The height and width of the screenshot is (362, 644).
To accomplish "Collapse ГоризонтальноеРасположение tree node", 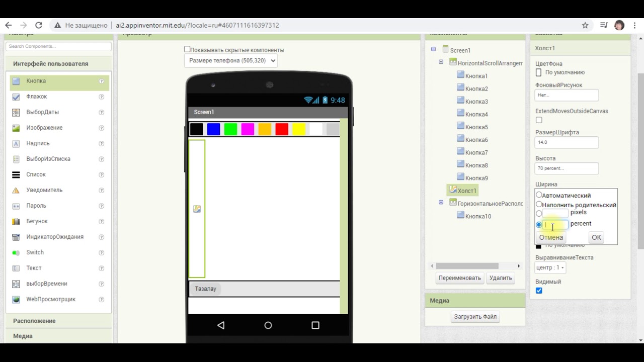I will tap(441, 203).
